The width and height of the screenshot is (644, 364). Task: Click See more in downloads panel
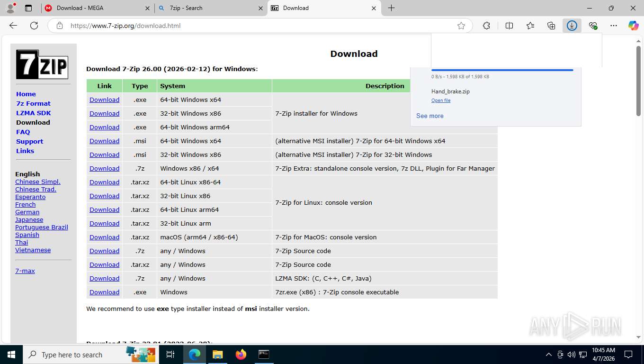[430, 116]
